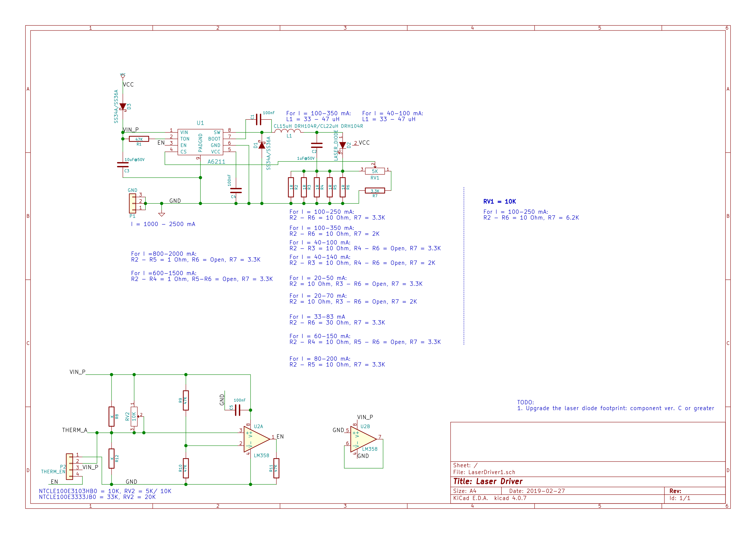Select the '10uF@50V' value of C3
The image size is (756, 534).
coord(134,160)
